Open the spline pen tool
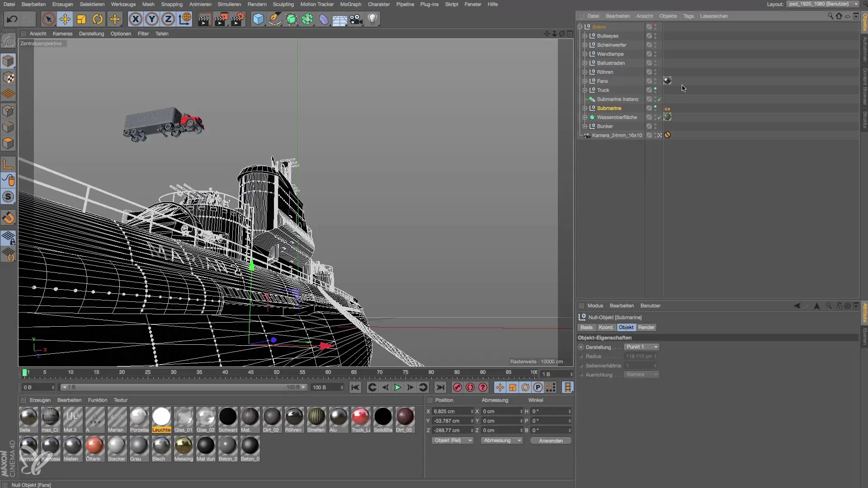Image resolution: width=868 pixels, height=488 pixels. [x=274, y=19]
